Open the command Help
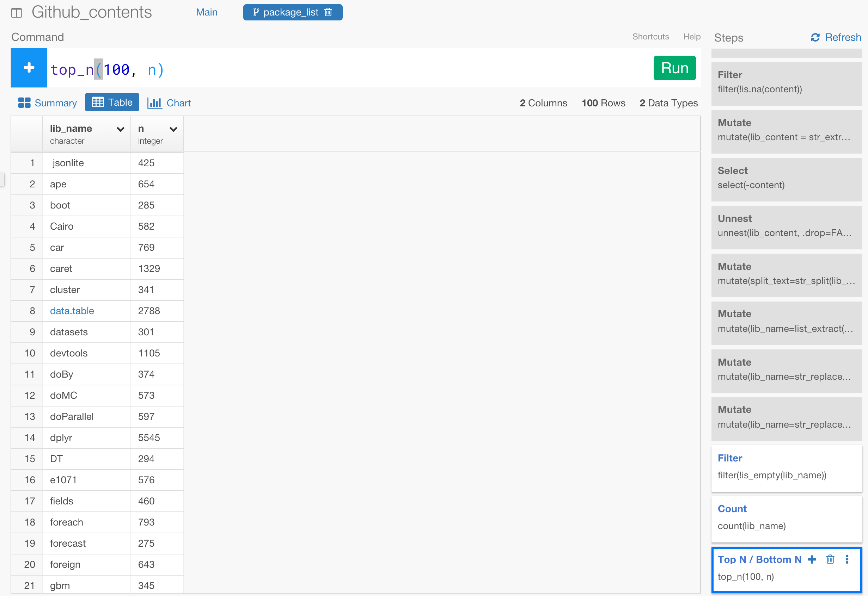 pos(692,36)
